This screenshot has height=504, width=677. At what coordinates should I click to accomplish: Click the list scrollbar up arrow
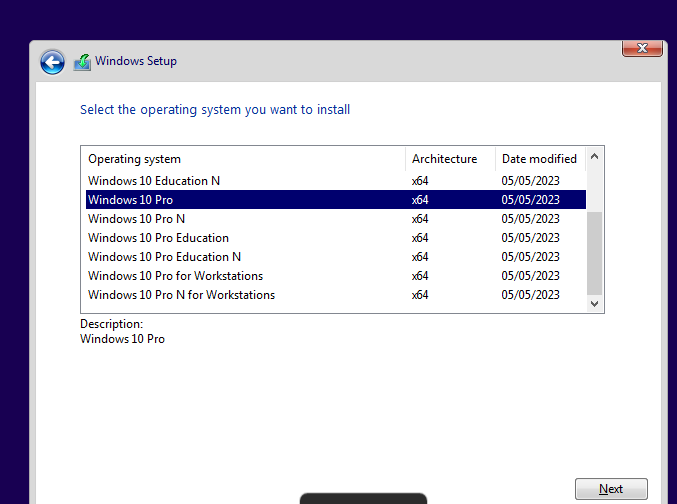595,156
